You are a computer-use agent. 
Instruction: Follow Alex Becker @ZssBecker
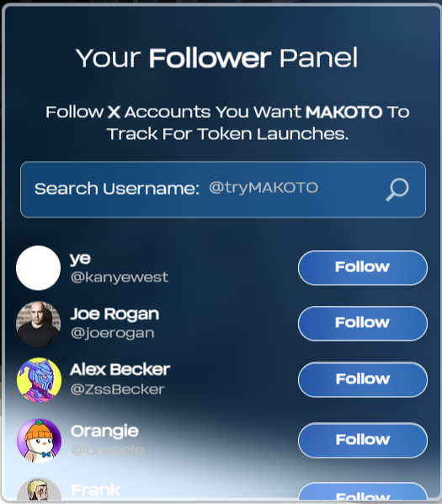pos(363,379)
